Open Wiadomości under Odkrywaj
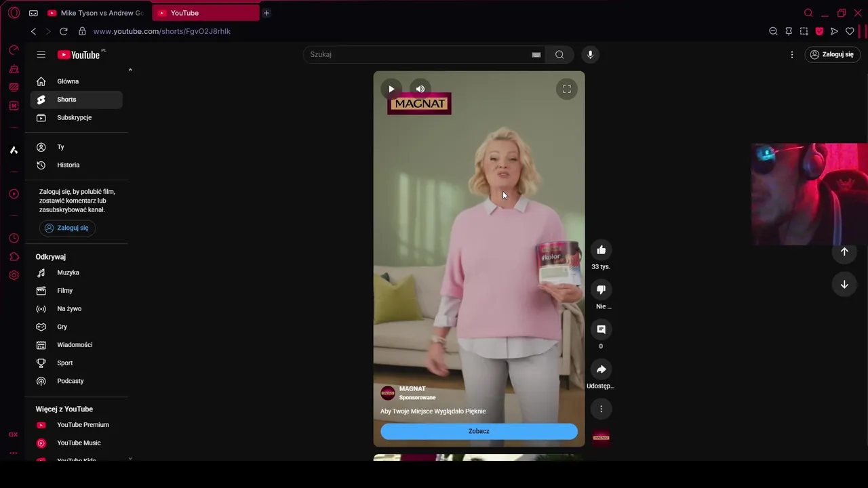868x488 pixels. 76,345
